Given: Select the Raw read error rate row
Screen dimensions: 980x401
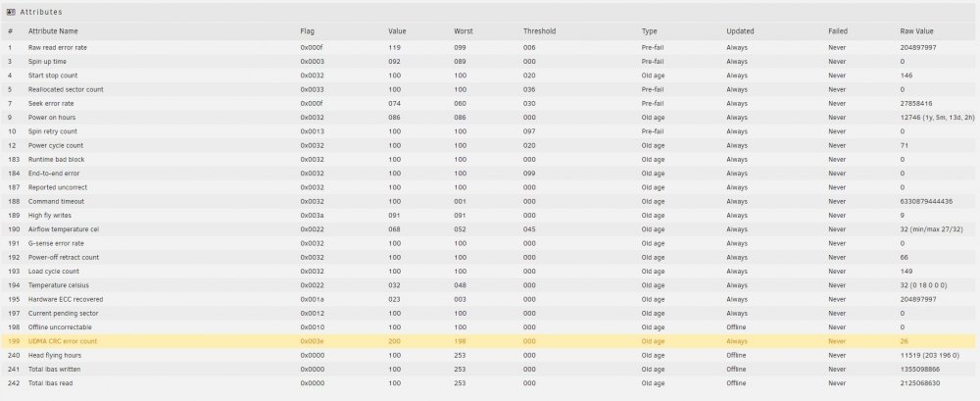Looking at the screenshot, I should pyautogui.click(x=490, y=47).
